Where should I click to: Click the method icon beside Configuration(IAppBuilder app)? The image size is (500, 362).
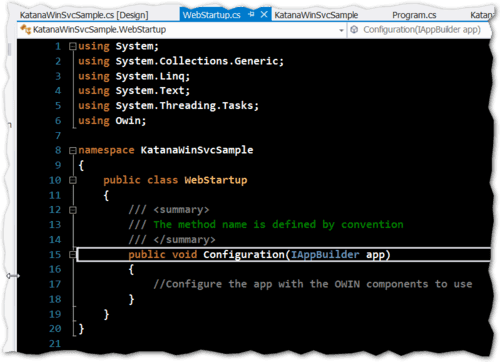tap(354, 30)
